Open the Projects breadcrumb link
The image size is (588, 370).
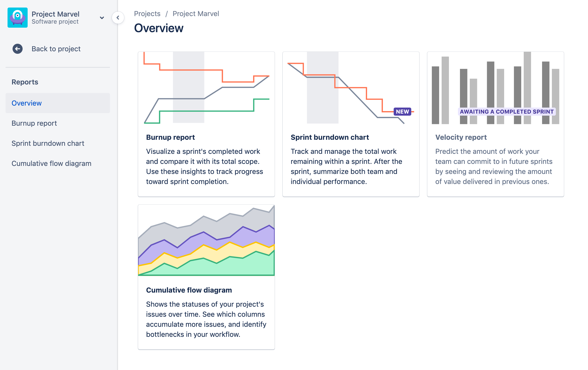pyautogui.click(x=147, y=14)
